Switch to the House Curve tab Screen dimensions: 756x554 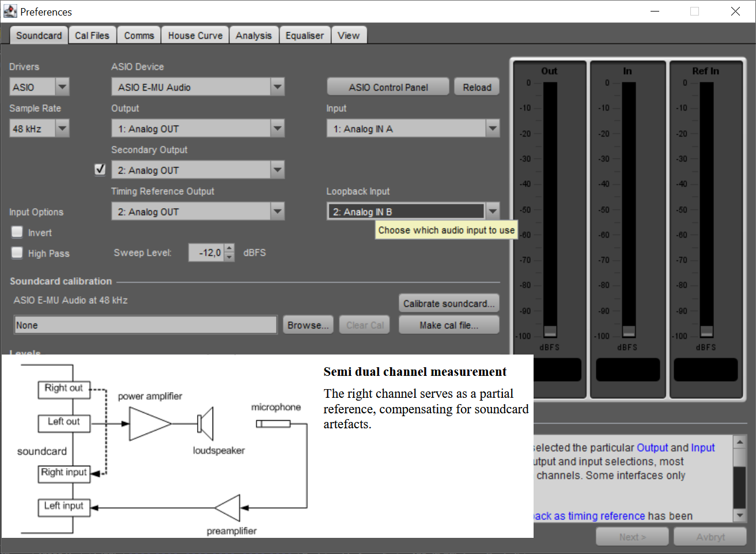click(195, 35)
